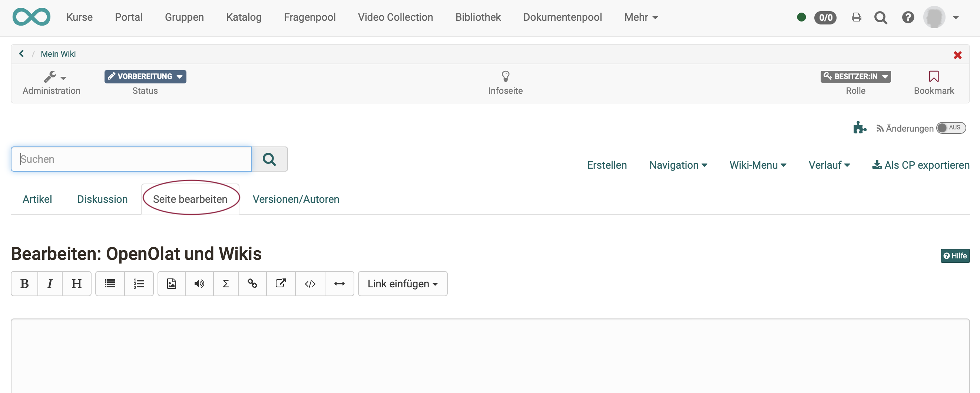Click into the Suchen search field
Viewport: 980px width, 393px height.
coord(130,159)
